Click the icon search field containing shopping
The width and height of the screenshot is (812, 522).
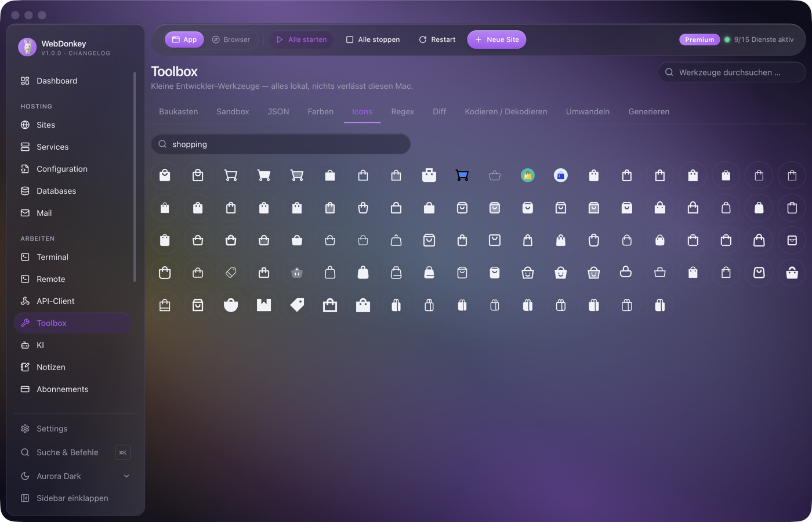pos(281,144)
